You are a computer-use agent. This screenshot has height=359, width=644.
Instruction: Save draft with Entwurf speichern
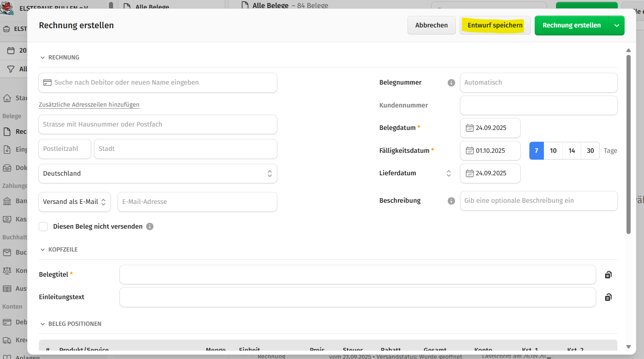495,26
